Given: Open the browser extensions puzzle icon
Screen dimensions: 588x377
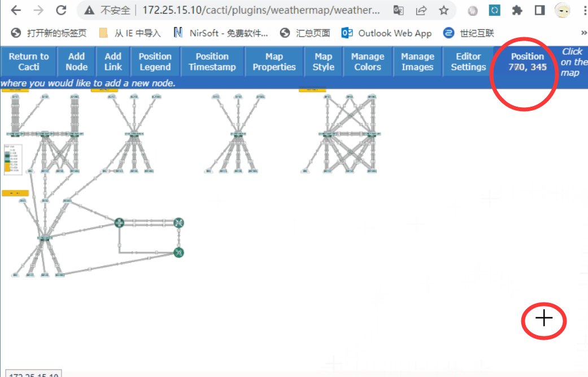Looking at the screenshot, I should point(517,10).
